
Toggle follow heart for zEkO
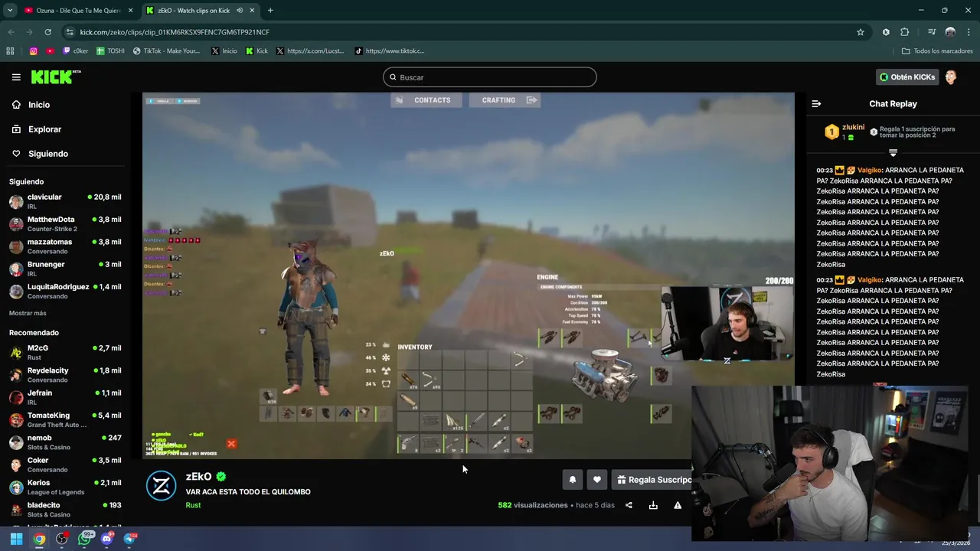click(x=597, y=480)
